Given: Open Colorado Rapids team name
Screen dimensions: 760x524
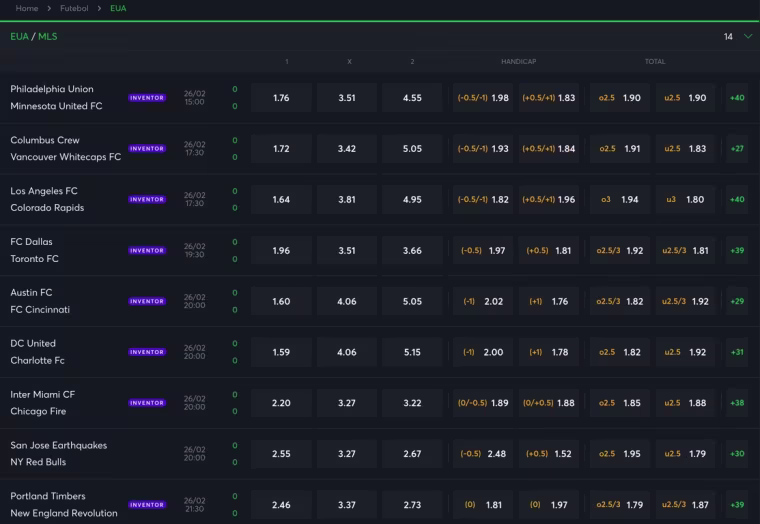Looking at the screenshot, I should point(47,207).
